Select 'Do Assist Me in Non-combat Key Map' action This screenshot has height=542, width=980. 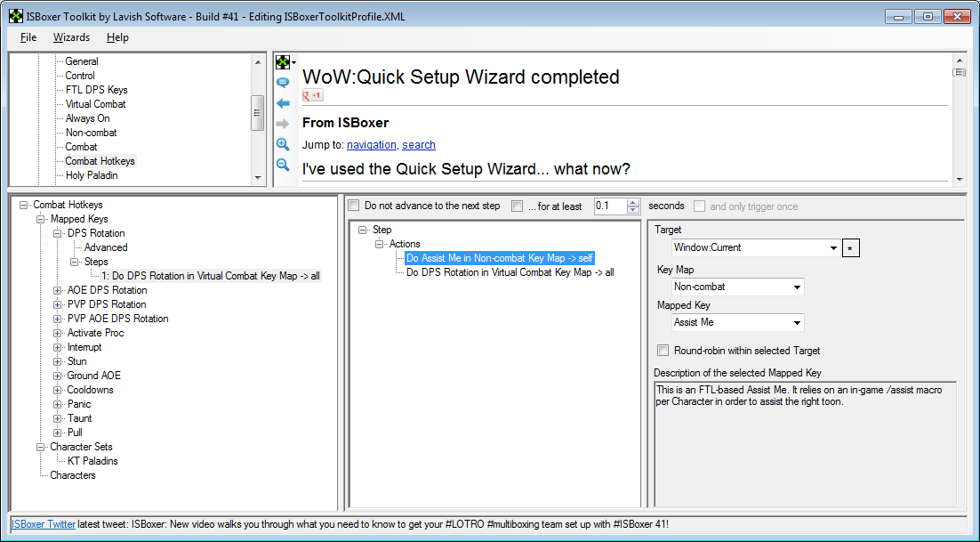tap(500, 258)
